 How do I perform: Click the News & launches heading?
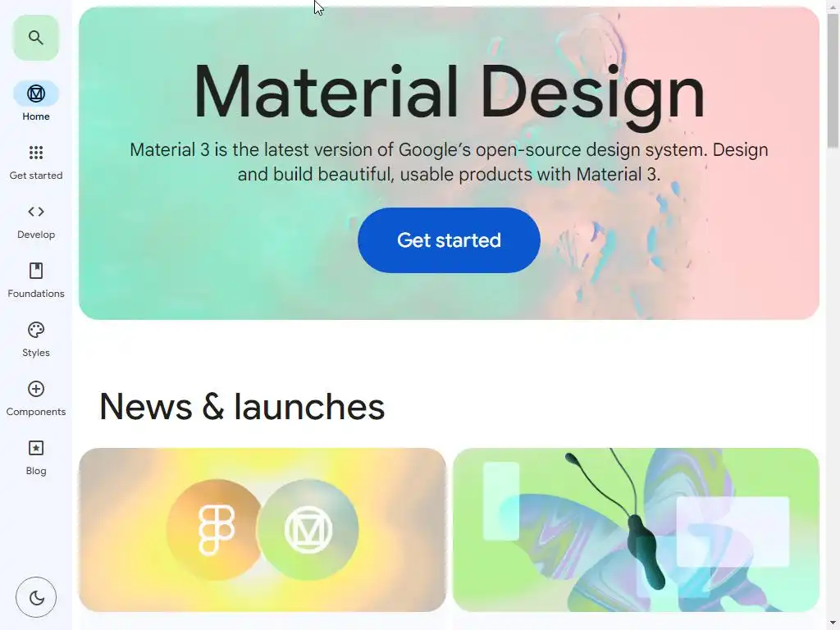point(242,407)
